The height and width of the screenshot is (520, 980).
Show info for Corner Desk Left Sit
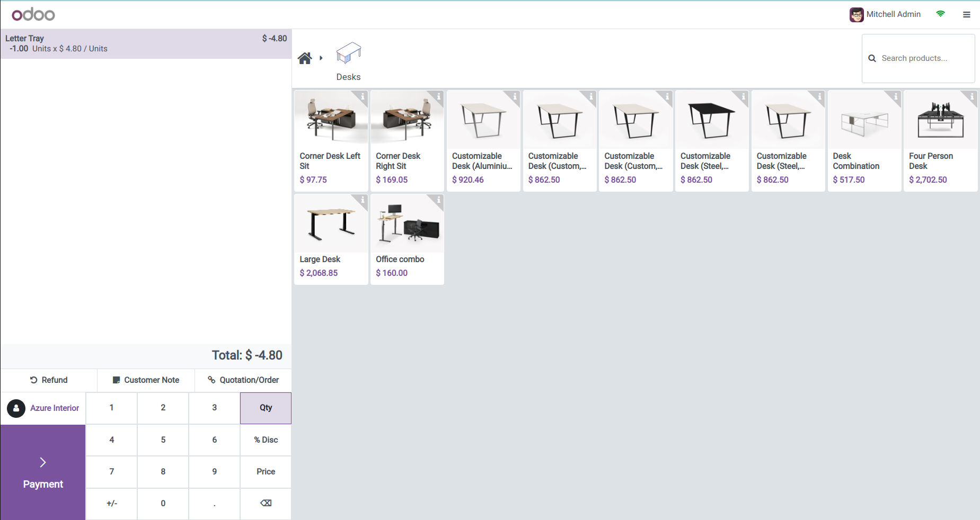363,96
